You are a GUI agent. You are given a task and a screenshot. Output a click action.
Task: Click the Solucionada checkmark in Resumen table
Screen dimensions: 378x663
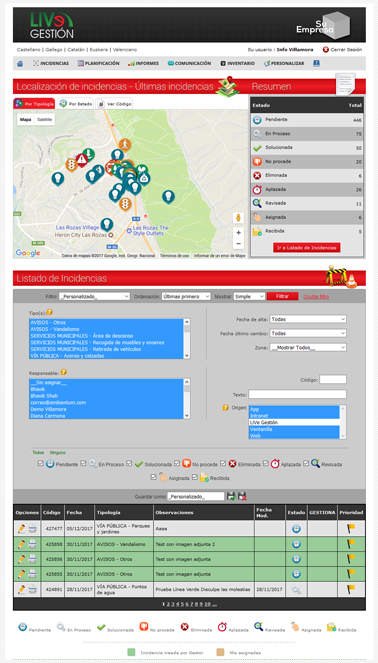pos(257,148)
